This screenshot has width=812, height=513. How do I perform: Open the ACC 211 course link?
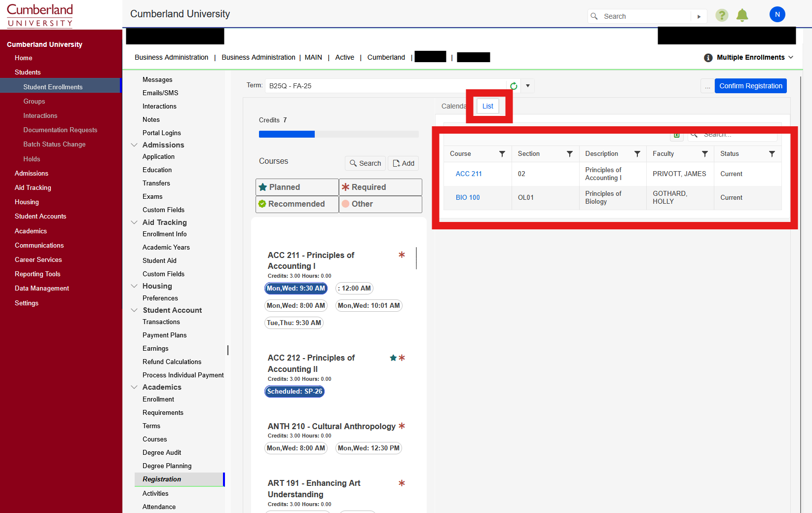coord(469,174)
